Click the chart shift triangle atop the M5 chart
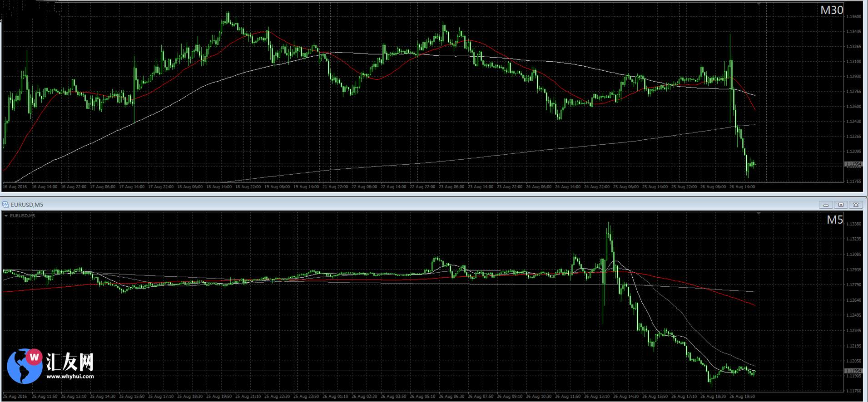The width and height of the screenshot is (868, 402). click(758, 213)
